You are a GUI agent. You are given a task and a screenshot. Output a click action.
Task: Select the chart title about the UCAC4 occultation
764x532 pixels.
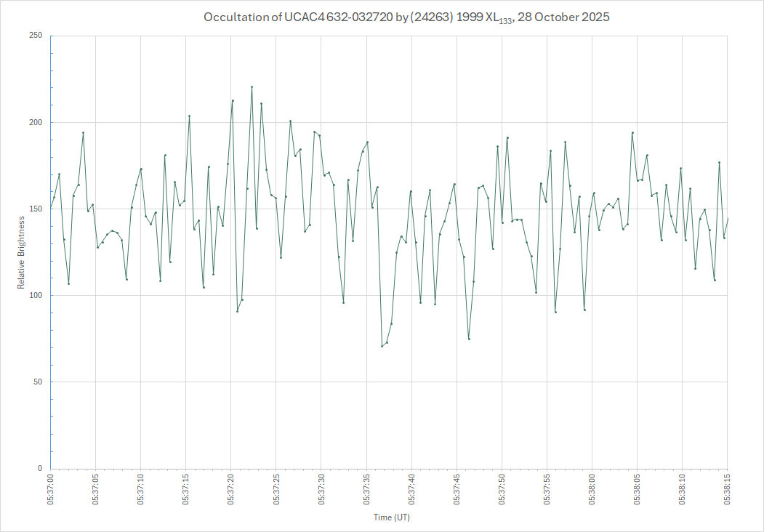tap(406, 17)
